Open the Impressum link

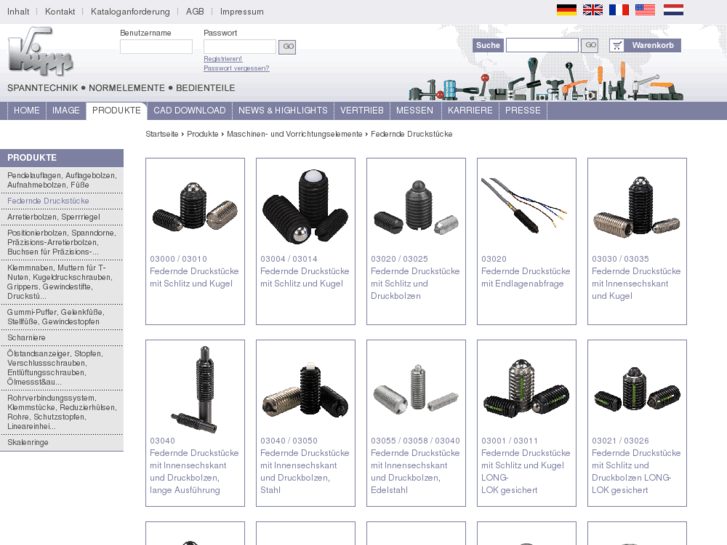(x=242, y=12)
